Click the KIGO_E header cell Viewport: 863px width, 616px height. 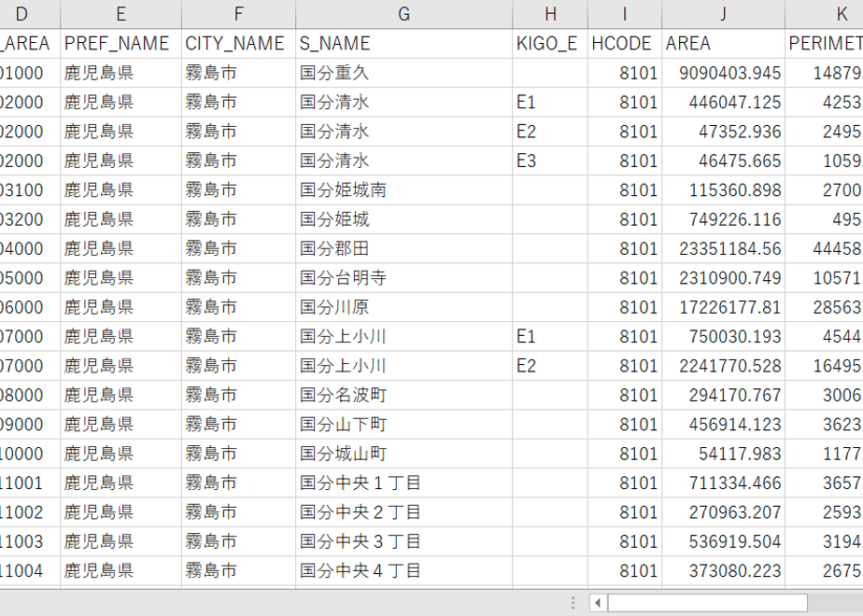(550, 44)
